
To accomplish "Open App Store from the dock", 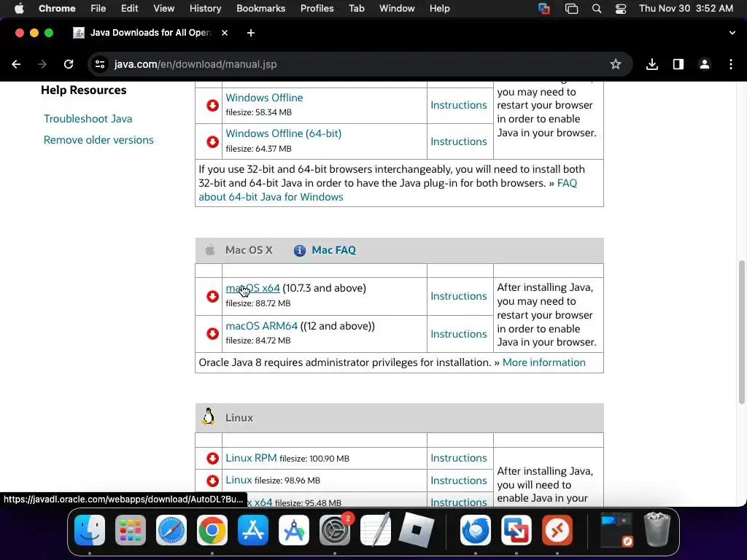I will point(253,530).
